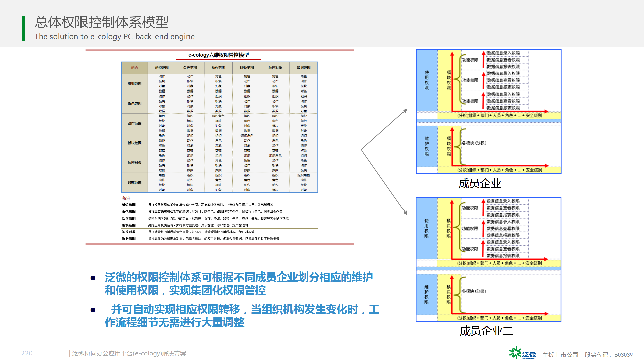Click the 组合 corner cell of the table
Screen dimensions: 644x362
pos(135,68)
